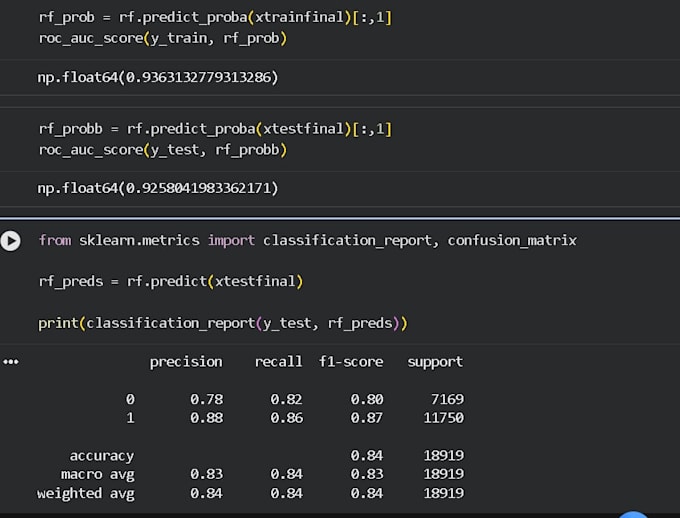Click the accuracy row label
Image resolution: width=680 pixels, height=518 pixels.
[x=102, y=456]
